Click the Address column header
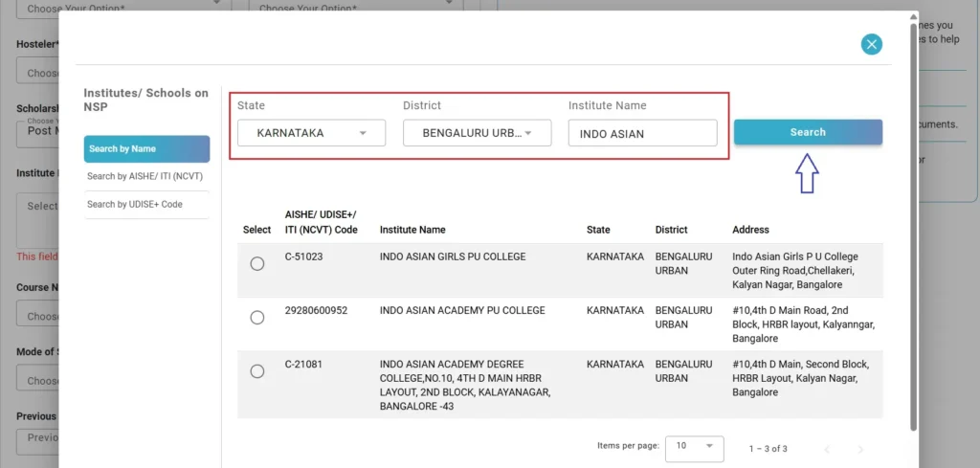Viewport: 980px width, 468px height. click(x=750, y=230)
